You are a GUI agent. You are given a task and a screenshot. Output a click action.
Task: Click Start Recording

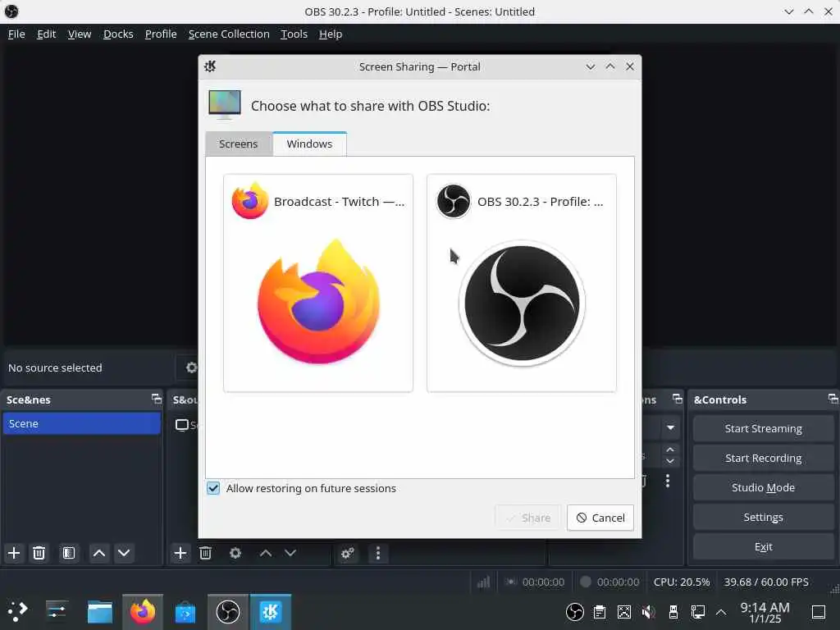point(763,458)
